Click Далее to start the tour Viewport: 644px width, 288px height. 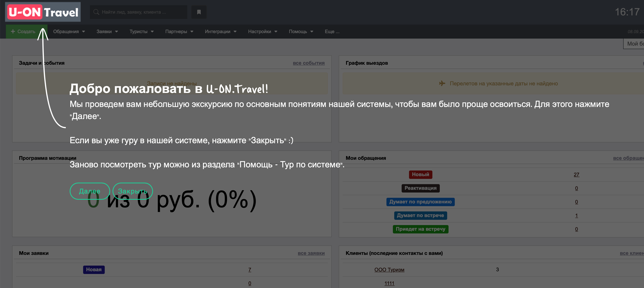(x=90, y=191)
